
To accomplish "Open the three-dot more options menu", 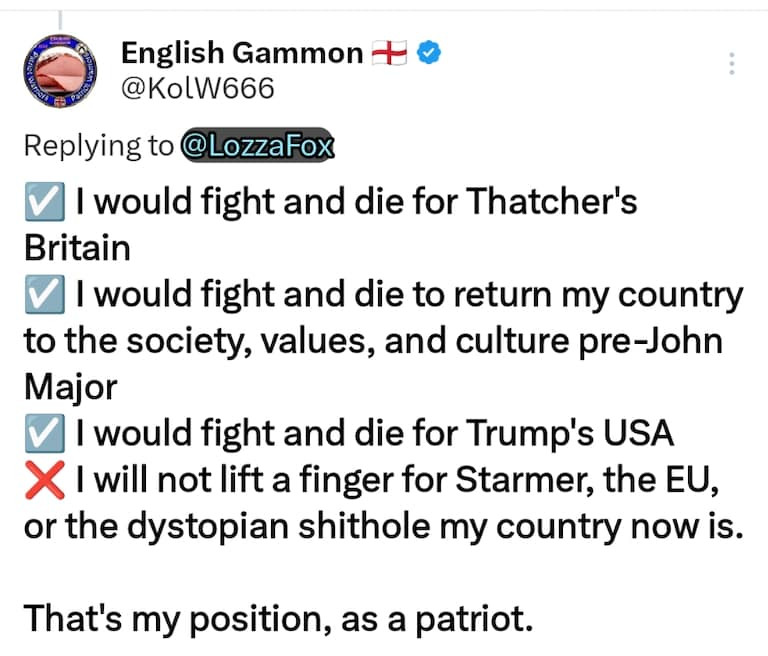I will point(732,64).
